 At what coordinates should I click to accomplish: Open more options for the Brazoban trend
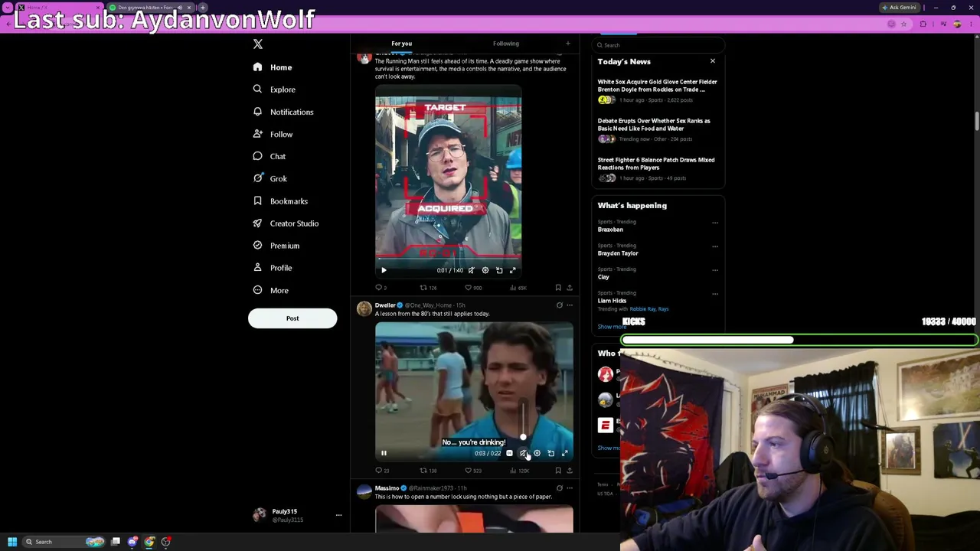715,223
